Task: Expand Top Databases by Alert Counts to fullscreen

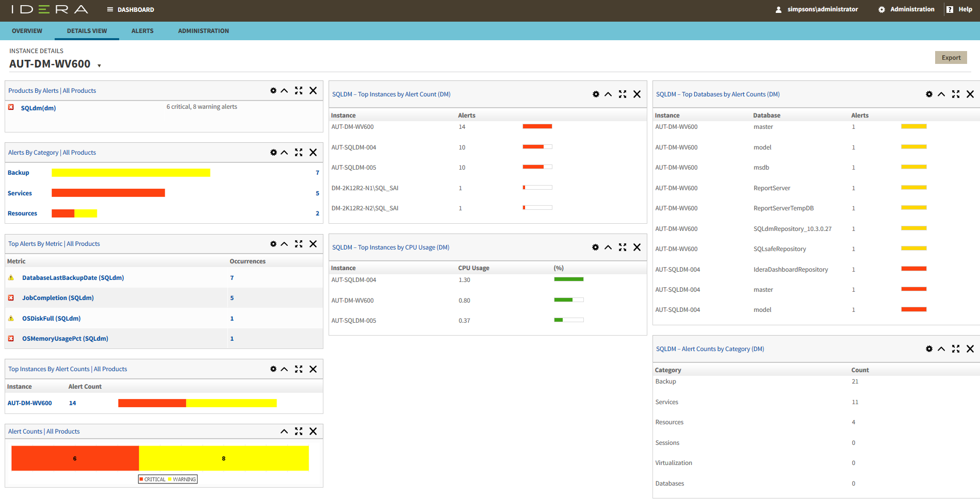Action: pyautogui.click(x=956, y=94)
